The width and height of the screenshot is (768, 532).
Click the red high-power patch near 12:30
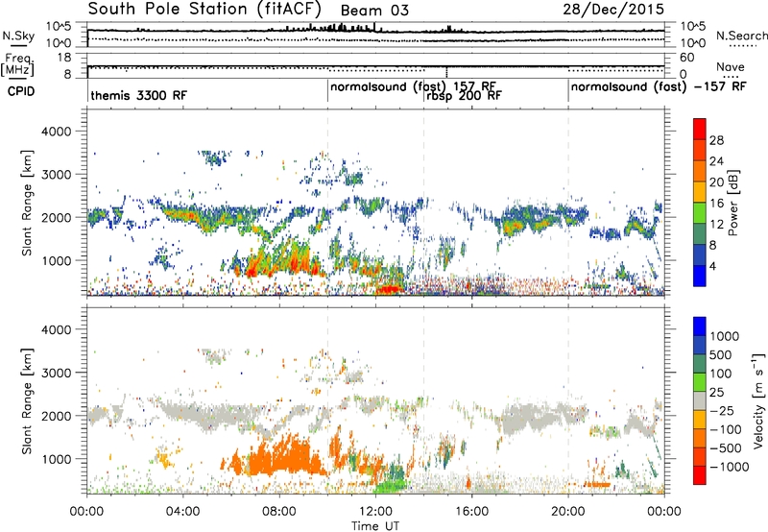[389, 289]
